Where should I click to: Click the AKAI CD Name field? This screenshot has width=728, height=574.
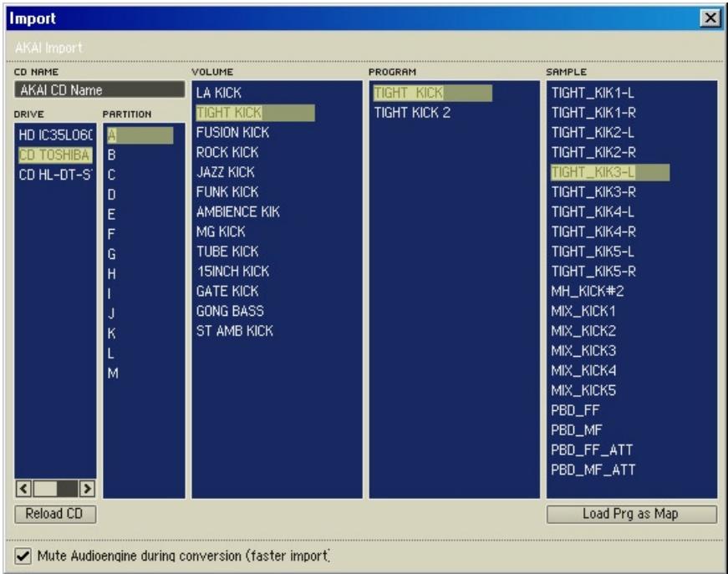point(99,90)
